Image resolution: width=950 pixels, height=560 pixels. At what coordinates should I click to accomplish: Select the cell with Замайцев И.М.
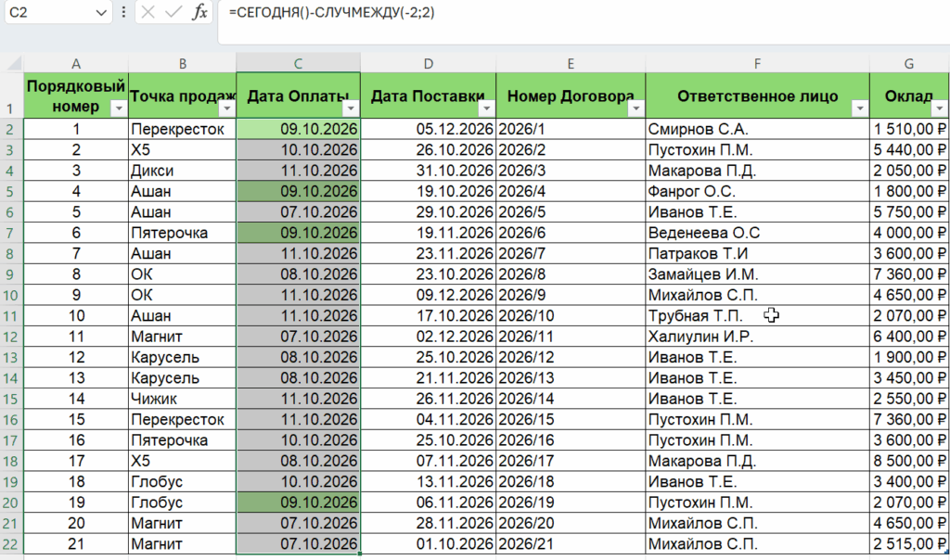pyautogui.click(x=757, y=274)
